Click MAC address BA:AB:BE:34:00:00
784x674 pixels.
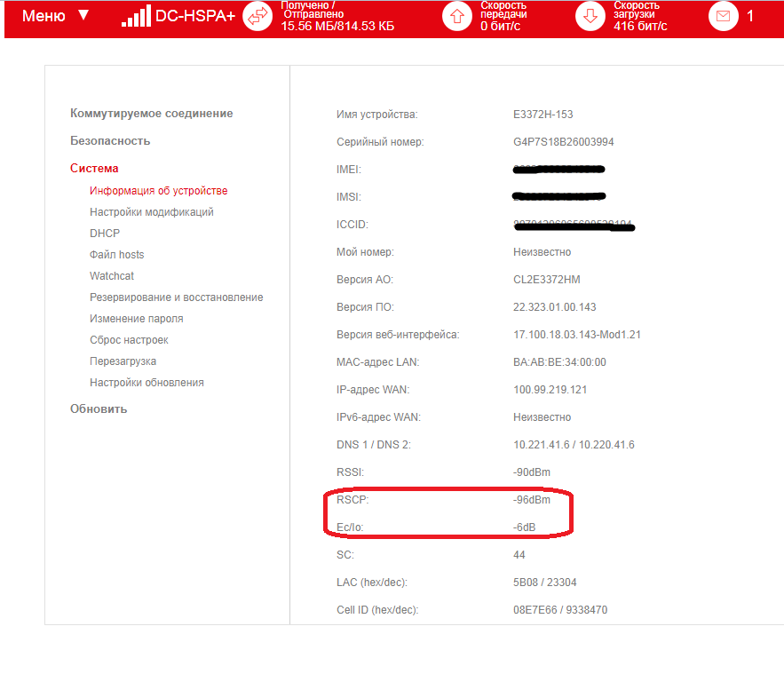(559, 362)
